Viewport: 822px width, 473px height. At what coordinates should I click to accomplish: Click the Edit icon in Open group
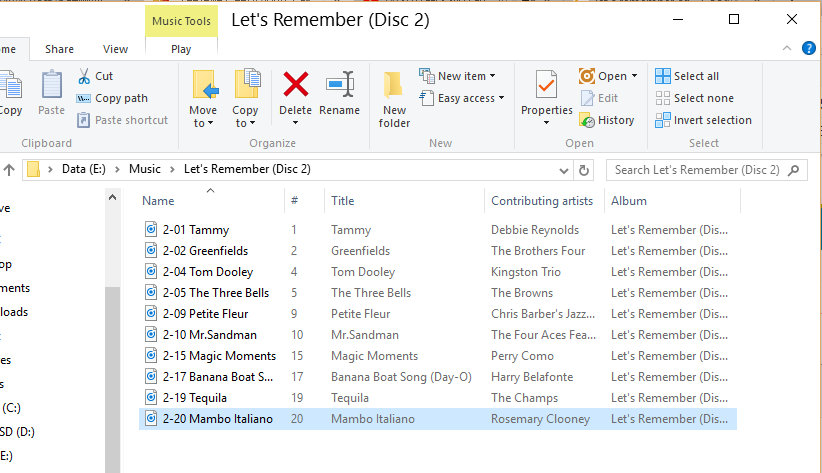587,98
